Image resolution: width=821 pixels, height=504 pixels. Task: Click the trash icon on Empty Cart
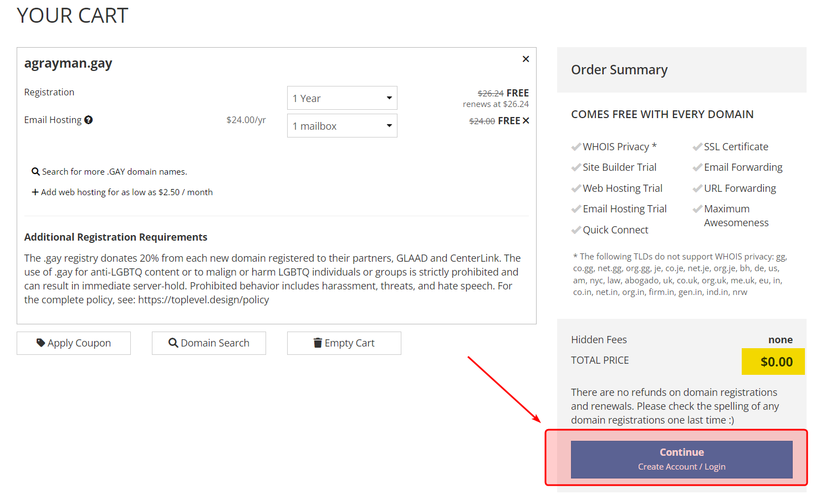pyautogui.click(x=318, y=343)
